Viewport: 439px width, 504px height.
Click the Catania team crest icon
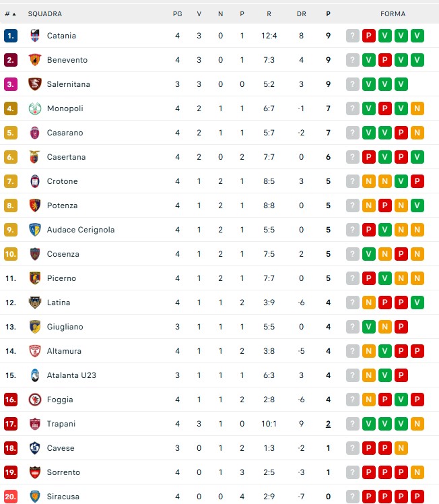pyautogui.click(x=35, y=36)
